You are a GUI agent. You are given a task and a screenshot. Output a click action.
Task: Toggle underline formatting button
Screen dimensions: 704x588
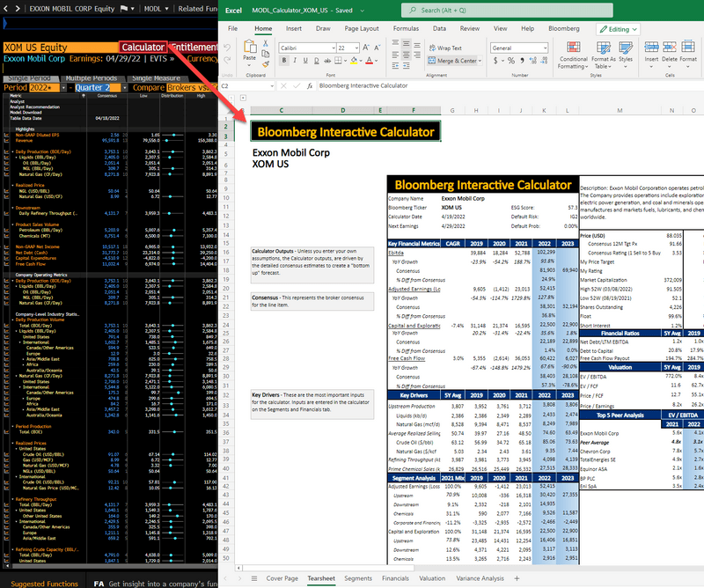click(306, 62)
